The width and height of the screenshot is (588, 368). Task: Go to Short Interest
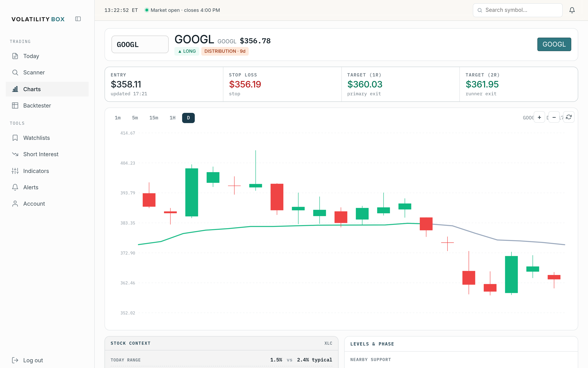(47, 154)
